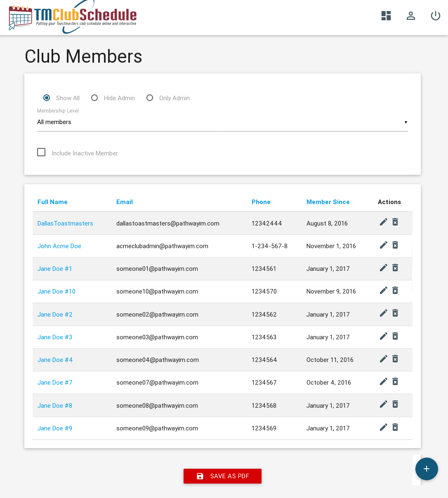The image size is (448, 498).
Task: Click the date November 9, 2016
Action: (331, 291)
